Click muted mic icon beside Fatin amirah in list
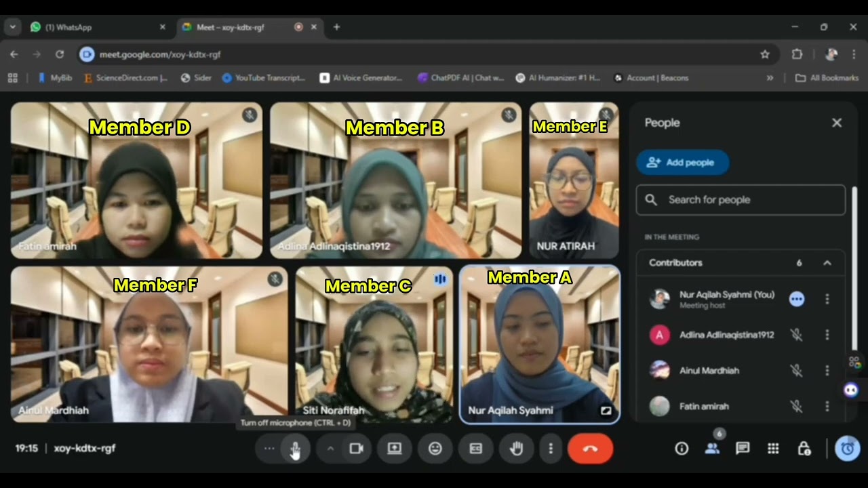The width and height of the screenshot is (868, 488). tap(797, 407)
